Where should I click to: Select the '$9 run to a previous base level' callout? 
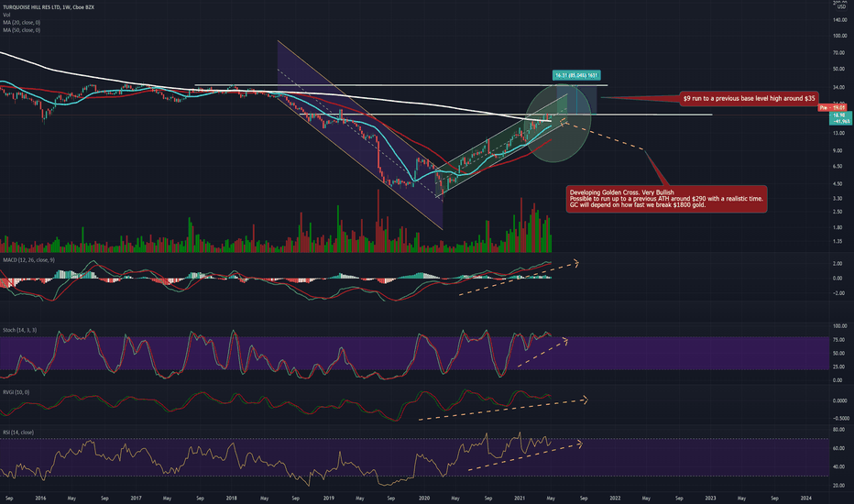[749, 98]
